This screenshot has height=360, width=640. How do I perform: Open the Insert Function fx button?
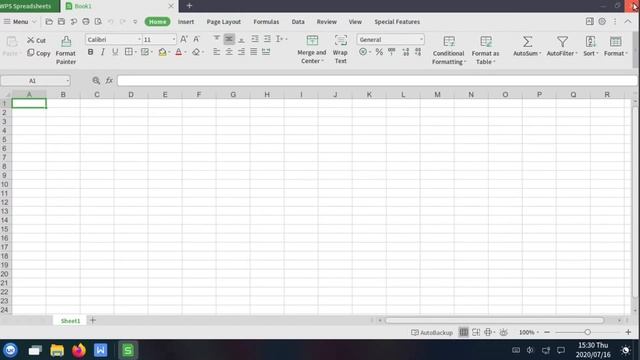[109, 80]
